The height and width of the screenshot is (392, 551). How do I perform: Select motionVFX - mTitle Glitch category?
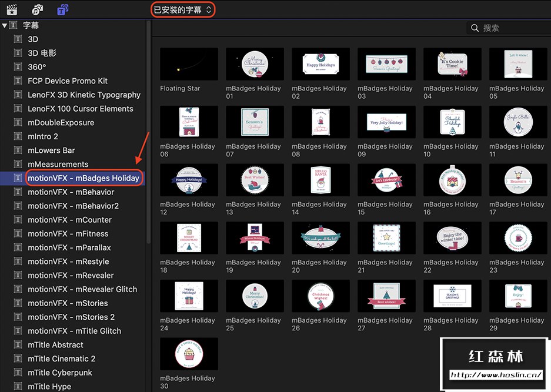click(75, 331)
